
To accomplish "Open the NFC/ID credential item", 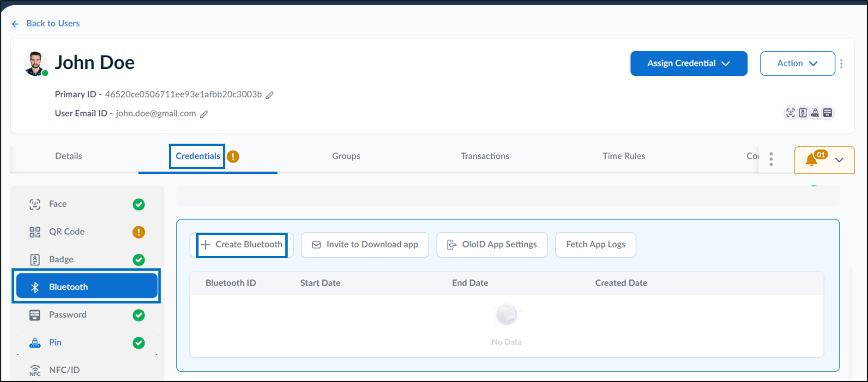I will [x=87, y=370].
